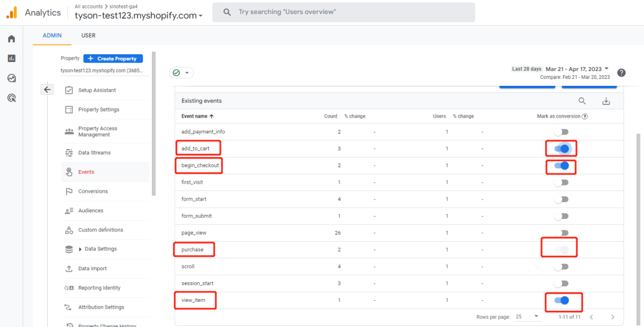Download events list using download icon
Screen dimensions: 644x327
pyautogui.click(x=606, y=101)
